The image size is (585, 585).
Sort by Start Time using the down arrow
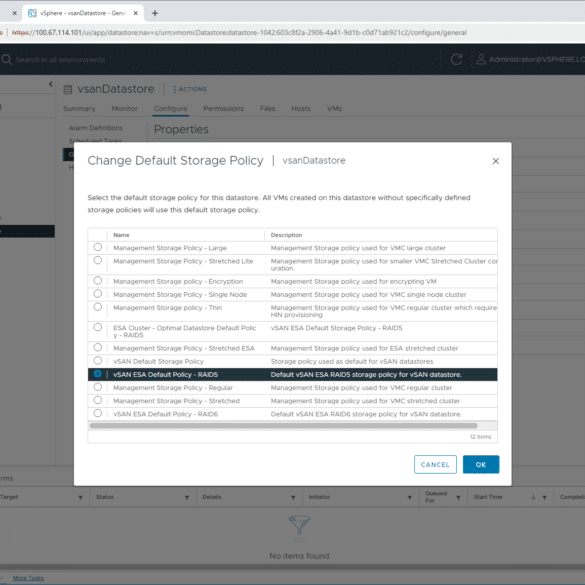point(533,497)
